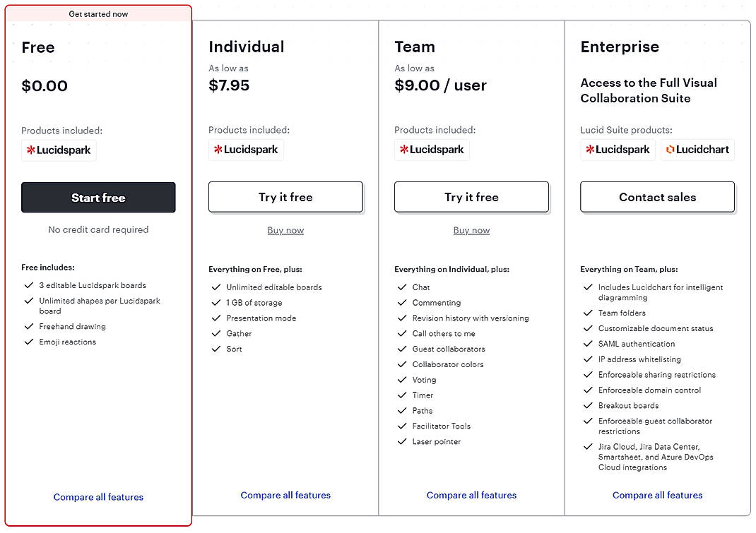The height and width of the screenshot is (533, 756).
Task: Click the checkmark next to Breakout boards
Action: pyautogui.click(x=588, y=405)
